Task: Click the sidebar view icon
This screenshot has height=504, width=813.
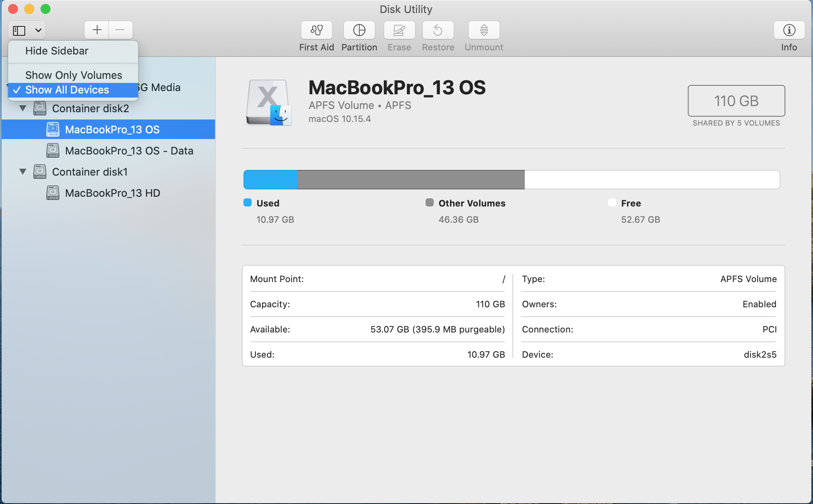Action: (19, 30)
